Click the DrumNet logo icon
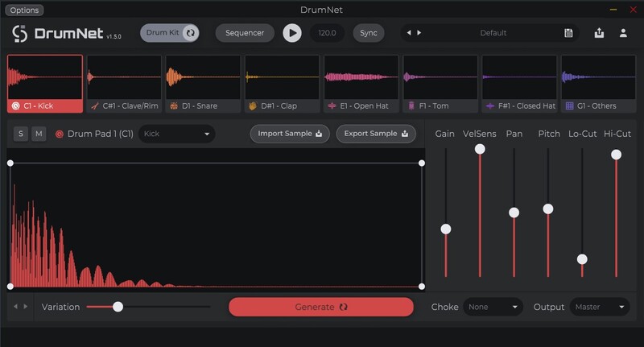 [x=20, y=34]
